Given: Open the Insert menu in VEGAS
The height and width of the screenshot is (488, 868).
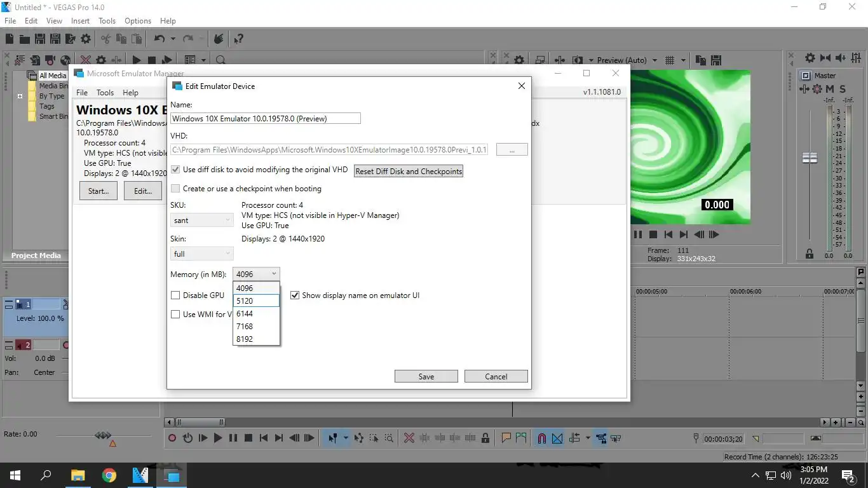Looking at the screenshot, I should (x=80, y=21).
